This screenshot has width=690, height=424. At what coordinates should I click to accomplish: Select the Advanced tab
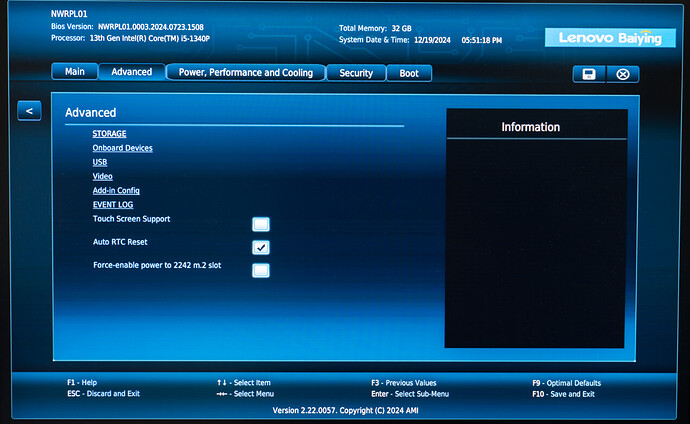coord(132,72)
